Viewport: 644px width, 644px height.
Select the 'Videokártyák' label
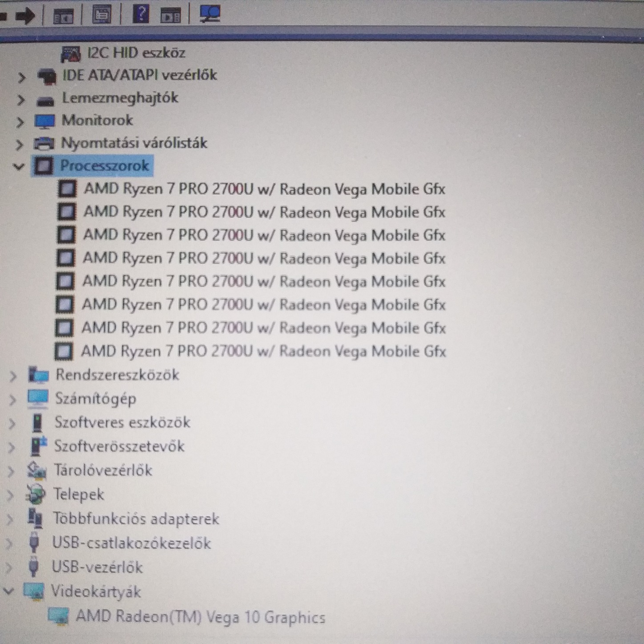click(96, 592)
